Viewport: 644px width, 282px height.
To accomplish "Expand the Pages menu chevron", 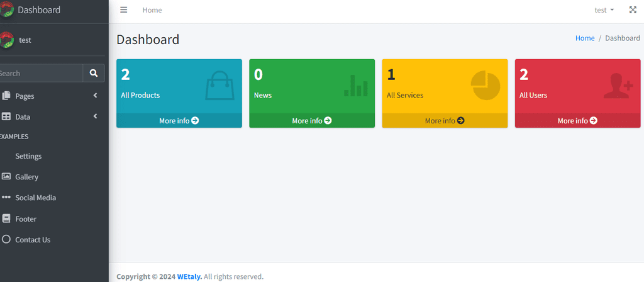I will (x=96, y=96).
